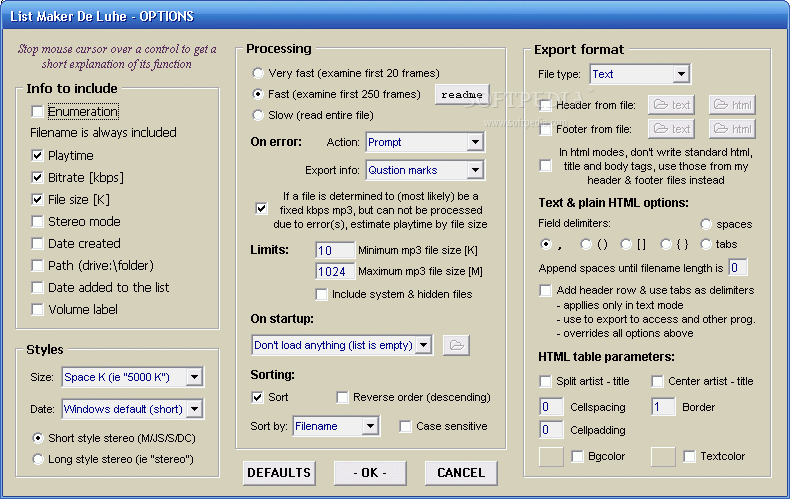Select square brackets [ ] delimiter
Image resolution: width=790 pixels, height=499 pixels.
(626, 244)
